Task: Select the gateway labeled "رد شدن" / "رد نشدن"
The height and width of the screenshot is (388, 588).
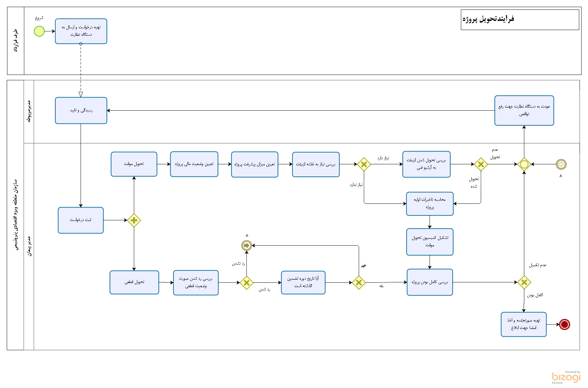Action: (246, 283)
